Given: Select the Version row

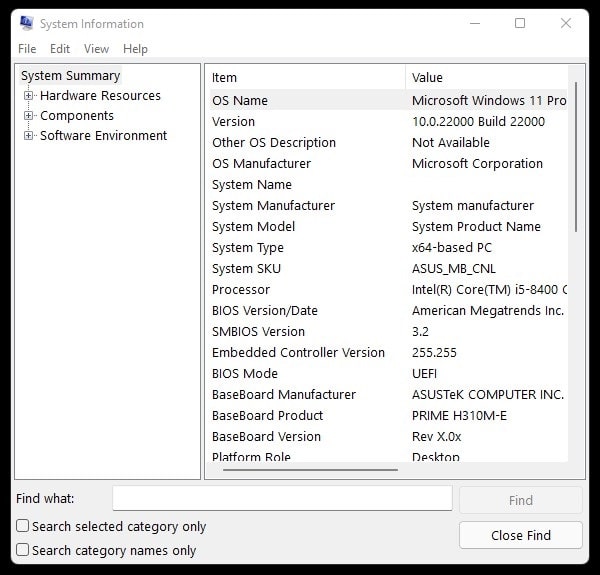Looking at the screenshot, I should [x=388, y=121].
